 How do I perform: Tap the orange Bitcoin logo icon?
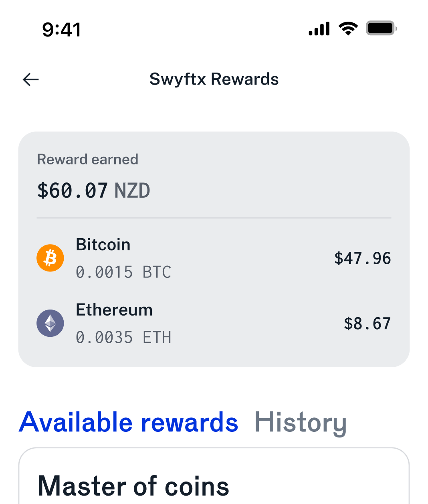(x=50, y=258)
